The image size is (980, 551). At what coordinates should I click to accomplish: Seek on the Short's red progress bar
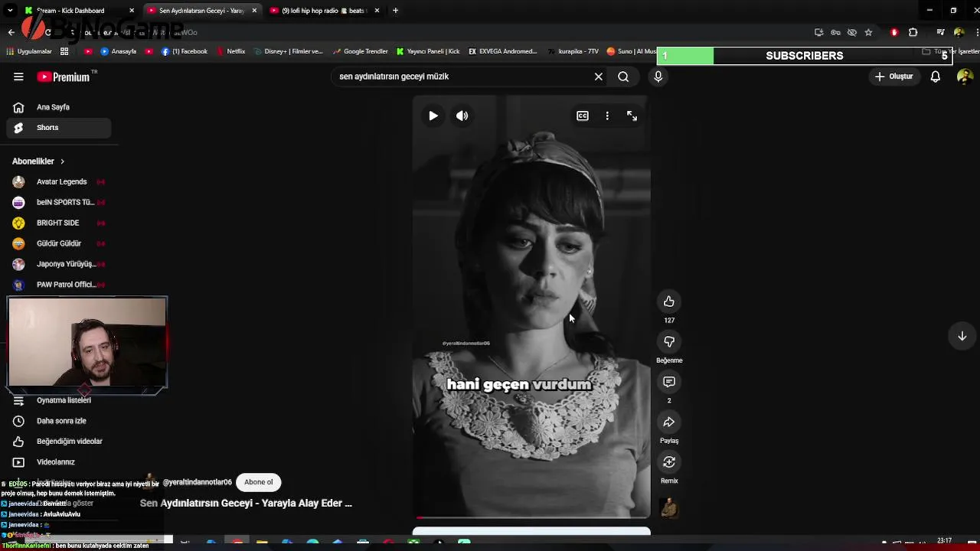click(531, 517)
